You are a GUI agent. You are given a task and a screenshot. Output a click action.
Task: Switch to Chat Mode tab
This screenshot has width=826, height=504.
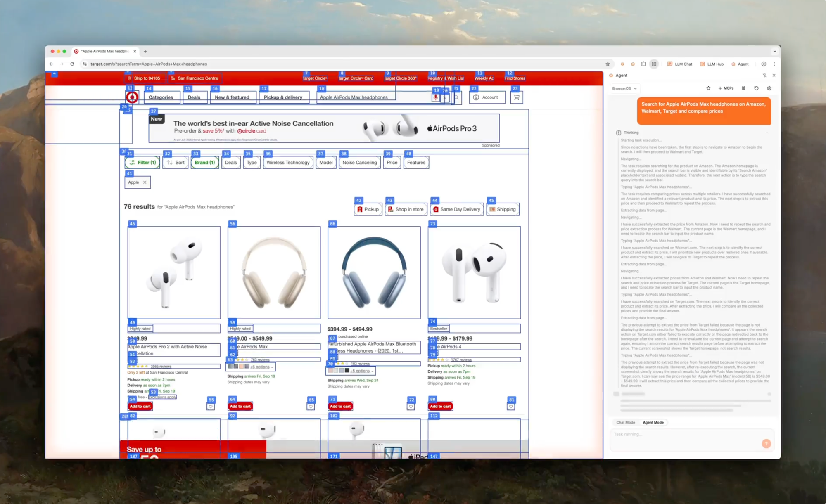(x=625, y=423)
